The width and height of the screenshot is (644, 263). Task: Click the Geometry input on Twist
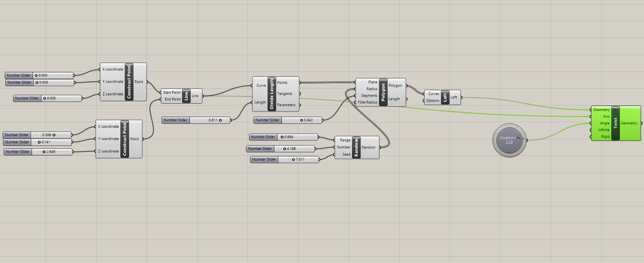coord(602,110)
